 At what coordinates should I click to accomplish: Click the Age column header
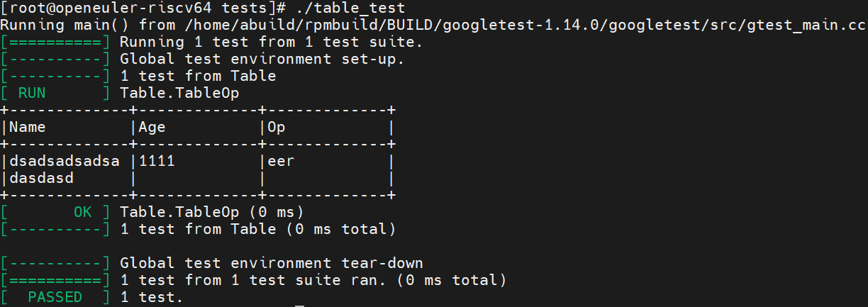click(152, 128)
